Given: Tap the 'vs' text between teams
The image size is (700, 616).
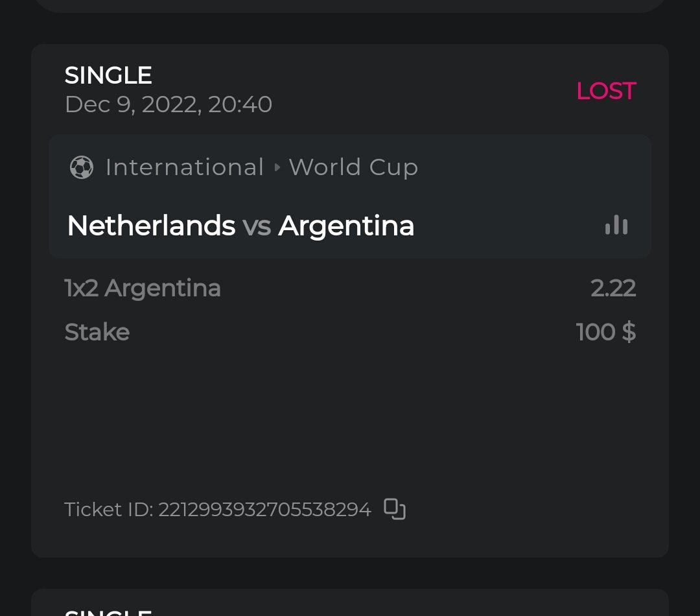Looking at the screenshot, I should click(257, 226).
